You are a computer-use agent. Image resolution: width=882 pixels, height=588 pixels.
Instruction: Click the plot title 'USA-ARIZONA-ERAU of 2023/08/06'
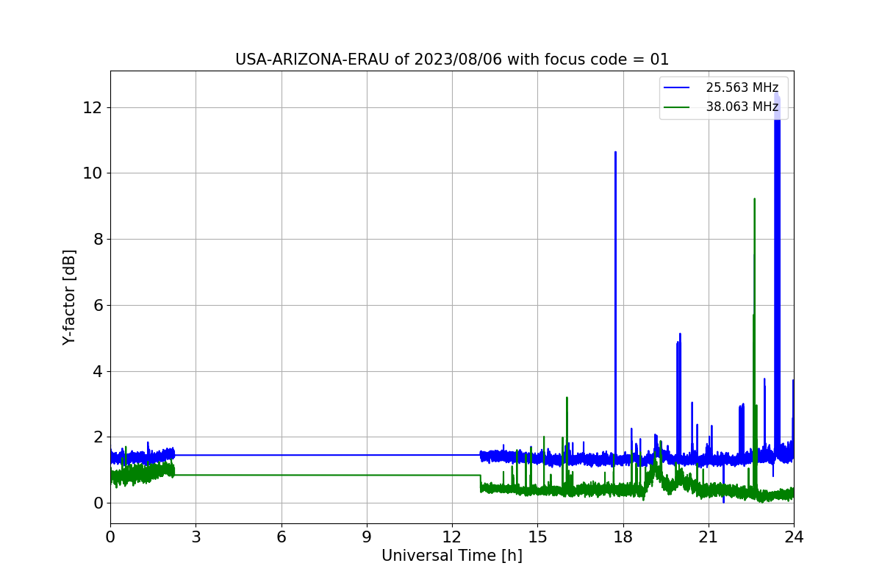tap(452, 60)
